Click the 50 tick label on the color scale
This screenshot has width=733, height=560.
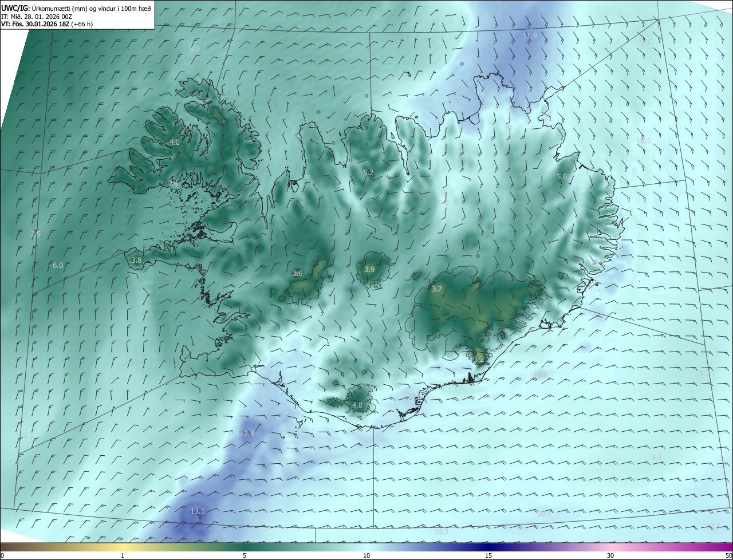point(728,556)
